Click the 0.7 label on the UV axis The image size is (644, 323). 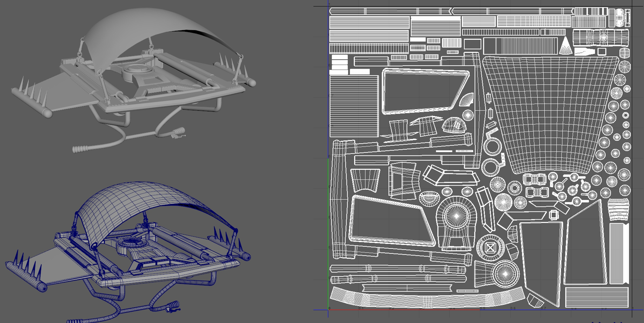(x=543, y=308)
